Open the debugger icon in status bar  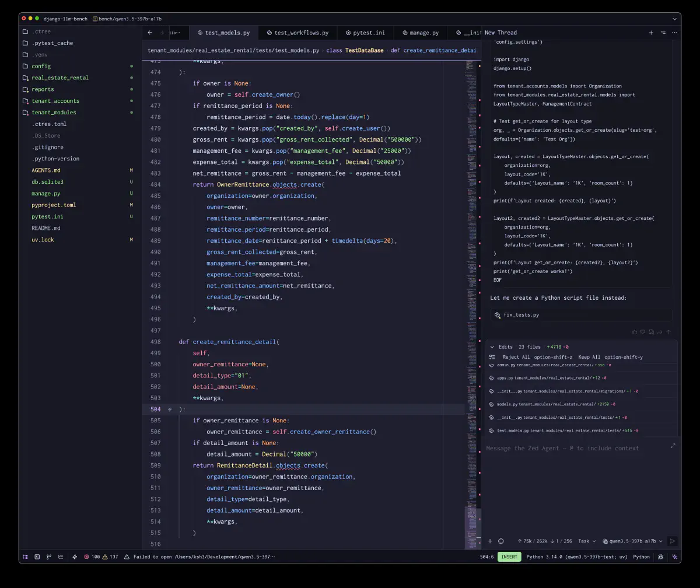(660, 556)
